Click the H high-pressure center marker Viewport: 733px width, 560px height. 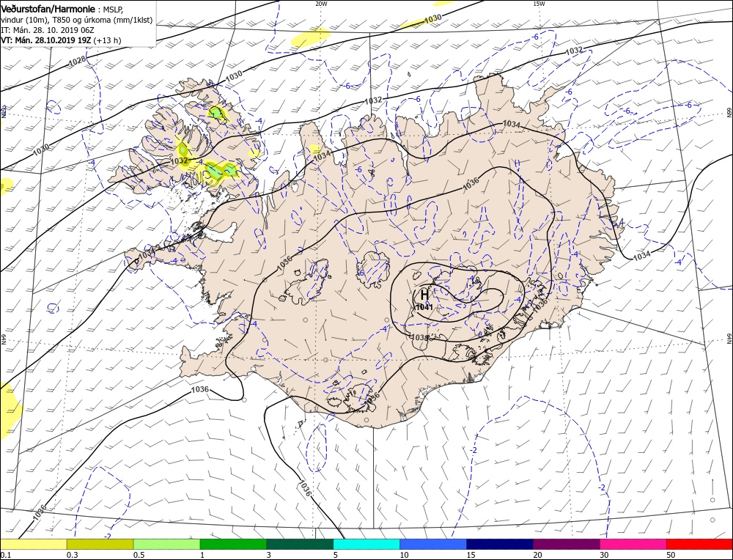coord(424,295)
